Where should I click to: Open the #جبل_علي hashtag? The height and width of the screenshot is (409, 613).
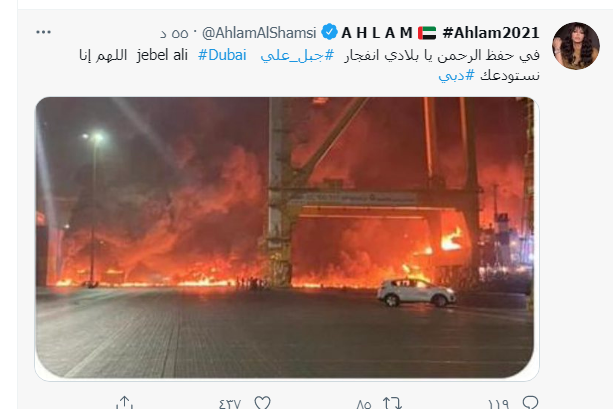pos(297,56)
